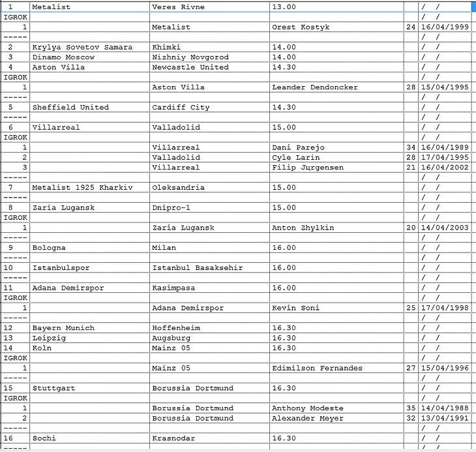Click the 14.00 time in Dinamo Moscow row

(x=336, y=57)
